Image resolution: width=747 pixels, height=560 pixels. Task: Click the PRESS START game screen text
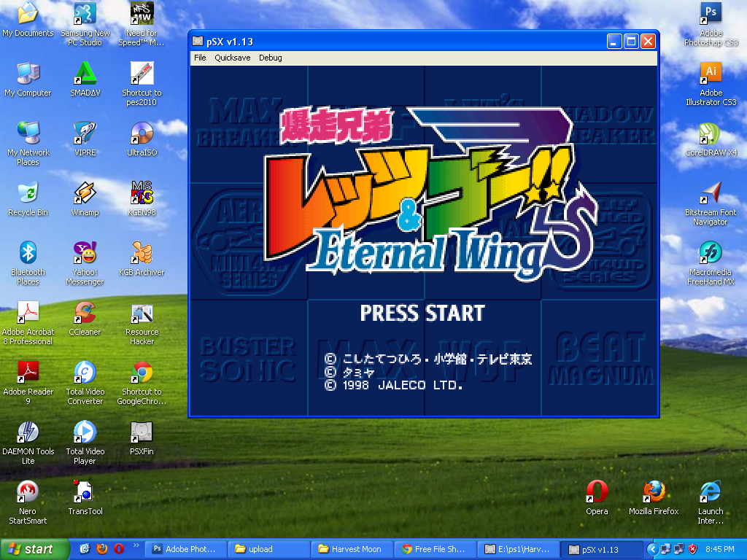(x=422, y=314)
